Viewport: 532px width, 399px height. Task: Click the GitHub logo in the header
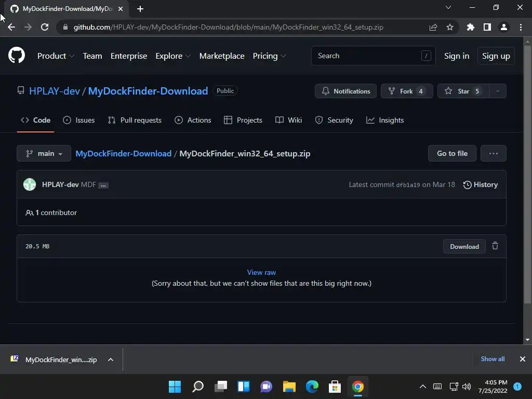[x=17, y=55]
